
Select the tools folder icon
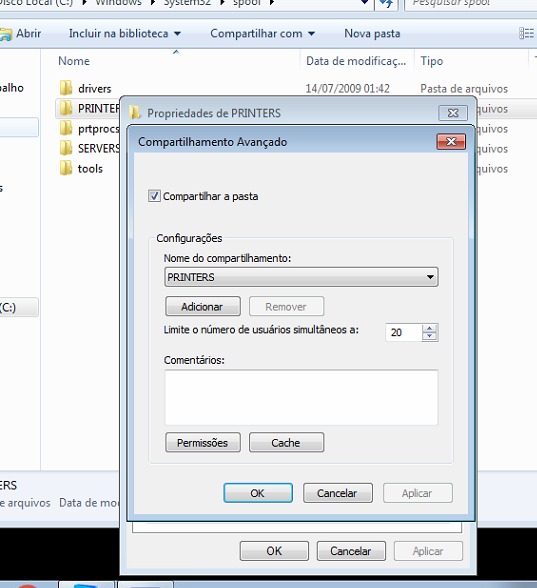click(66, 168)
